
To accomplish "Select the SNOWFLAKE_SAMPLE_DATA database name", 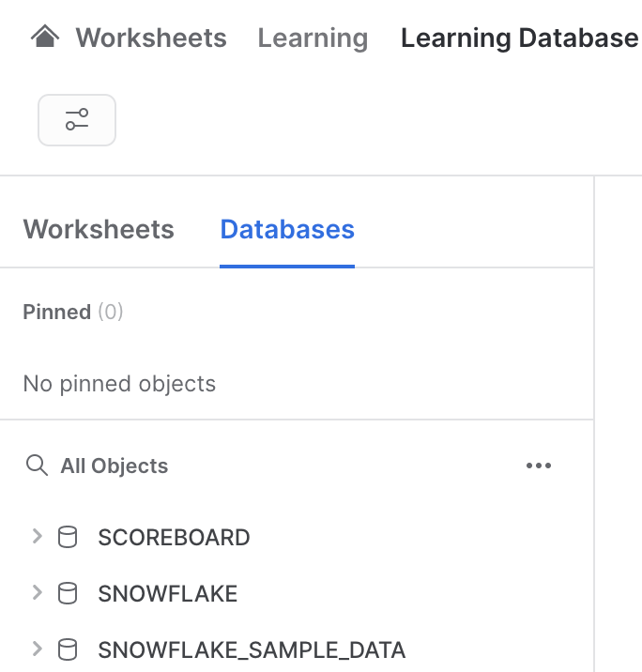I will (x=252, y=649).
